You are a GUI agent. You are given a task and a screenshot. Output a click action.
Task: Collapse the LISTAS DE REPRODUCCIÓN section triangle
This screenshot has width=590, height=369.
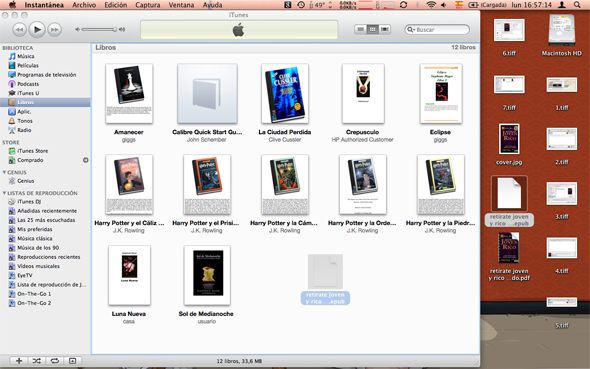point(4,193)
